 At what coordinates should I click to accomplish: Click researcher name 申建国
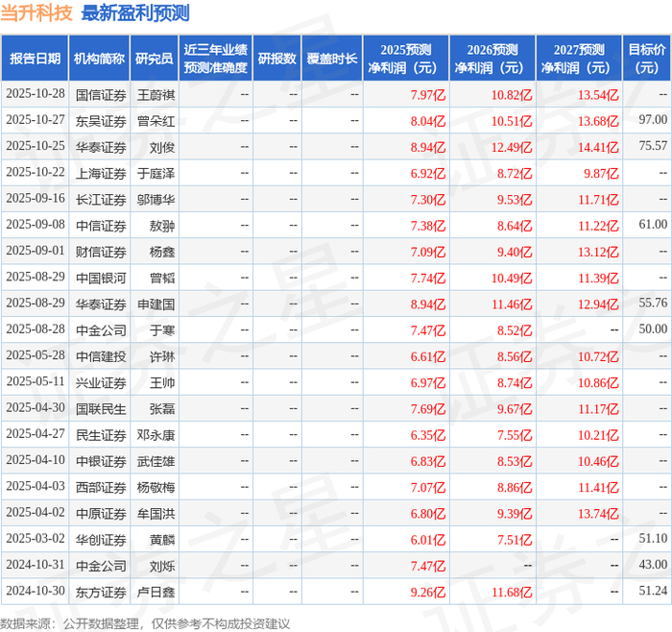tap(156, 304)
